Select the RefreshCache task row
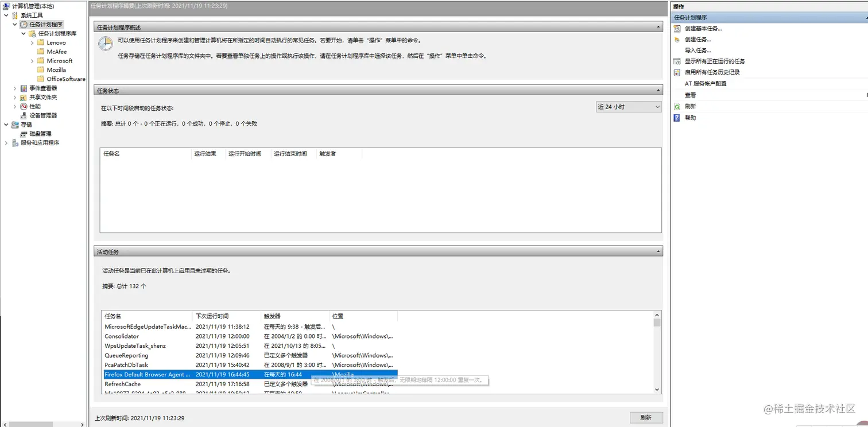Screen dimensions: 868x427 (250, 384)
